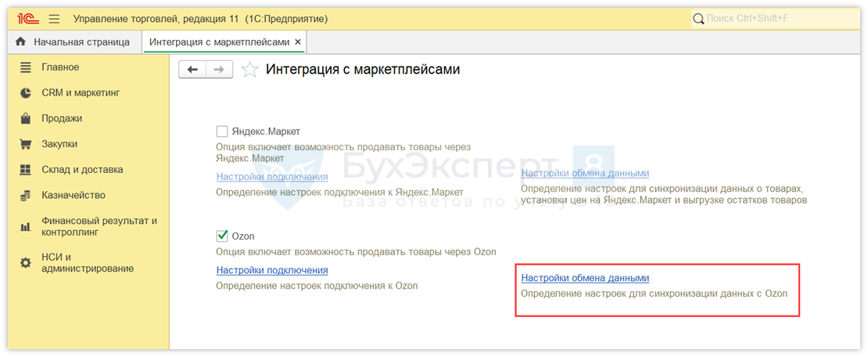Image resolution: width=868 pixels, height=357 pixels.
Task: Click the Финансовый результат chart icon
Action: [x=26, y=227]
